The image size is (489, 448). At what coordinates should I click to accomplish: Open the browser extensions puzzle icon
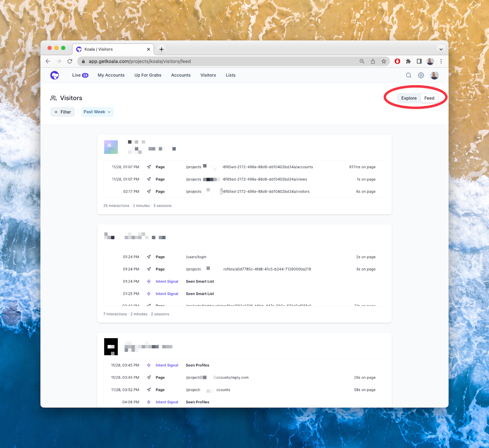[x=408, y=61]
